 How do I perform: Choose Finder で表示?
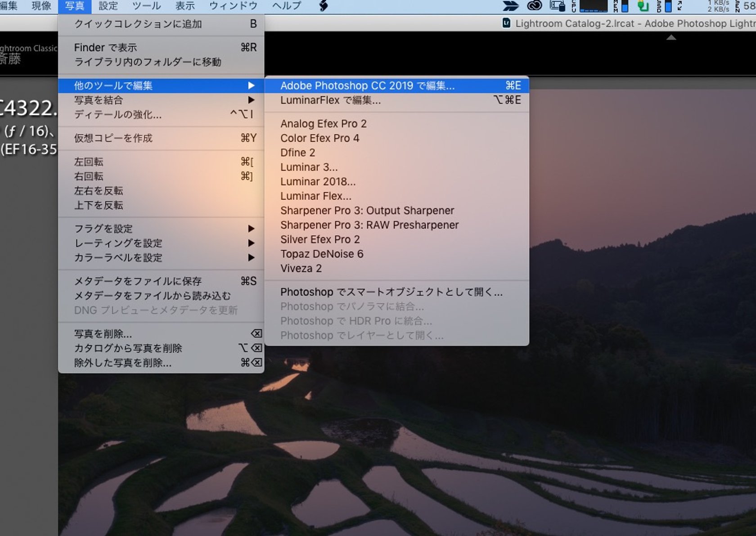161,47
